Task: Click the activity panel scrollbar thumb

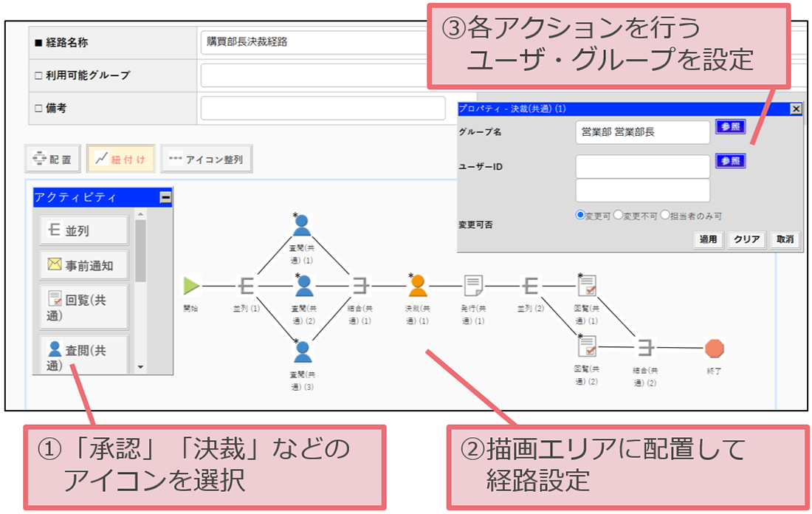Action: pos(140,251)
